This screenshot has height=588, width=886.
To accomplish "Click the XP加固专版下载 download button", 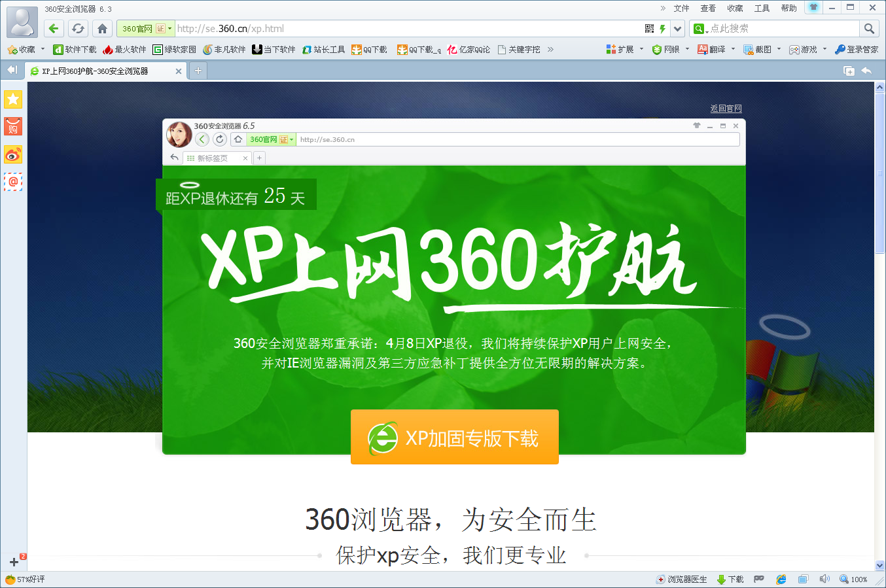I will point(455,437).
